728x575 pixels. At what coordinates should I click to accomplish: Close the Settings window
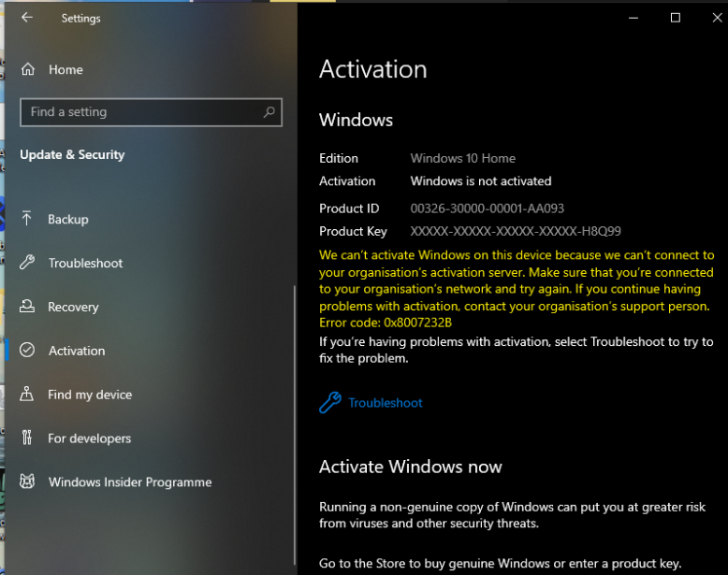click(717, 18)
